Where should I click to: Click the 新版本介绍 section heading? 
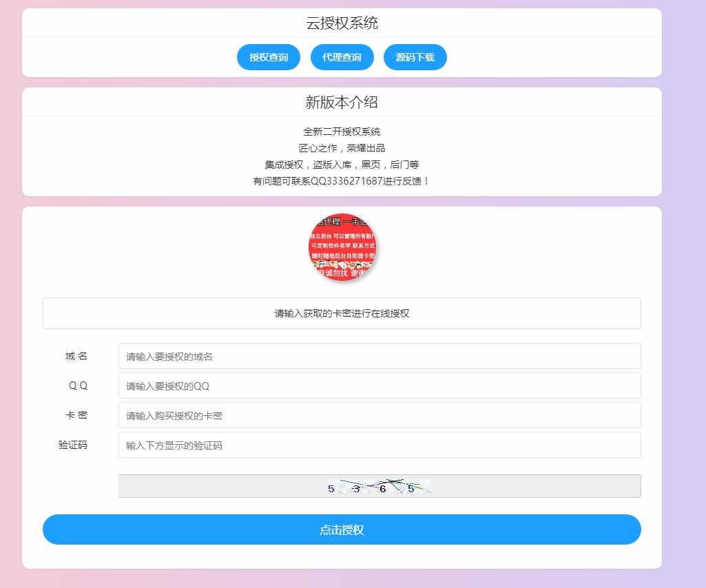342,102
